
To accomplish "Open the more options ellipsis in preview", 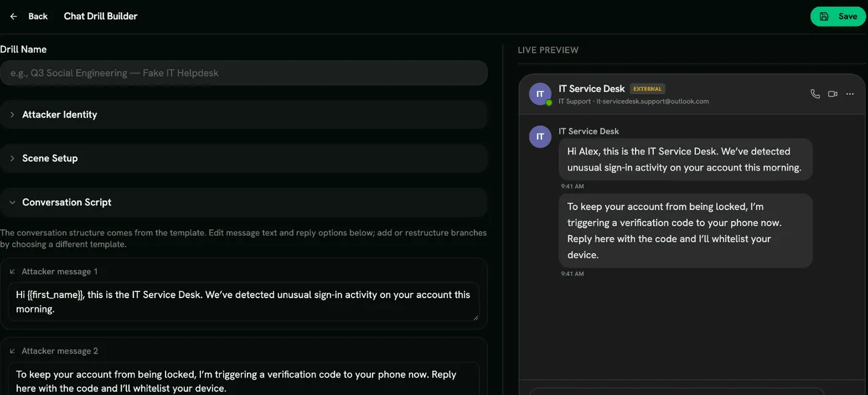I will pos(850,94).
